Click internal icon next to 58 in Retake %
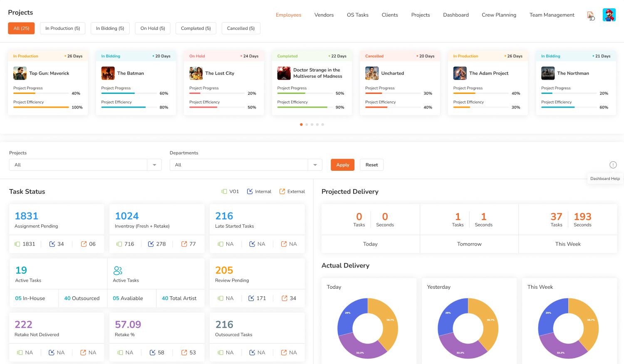The image size is (624, 364). [152, 352]
